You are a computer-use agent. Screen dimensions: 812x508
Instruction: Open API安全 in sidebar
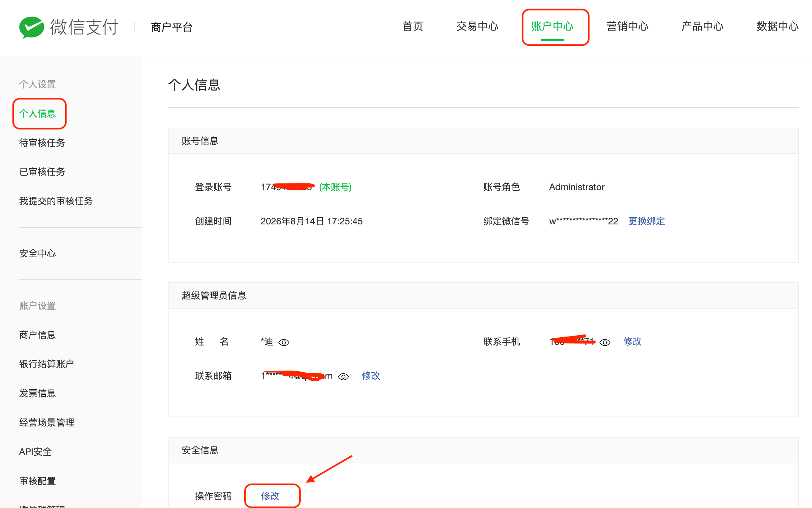35,451
